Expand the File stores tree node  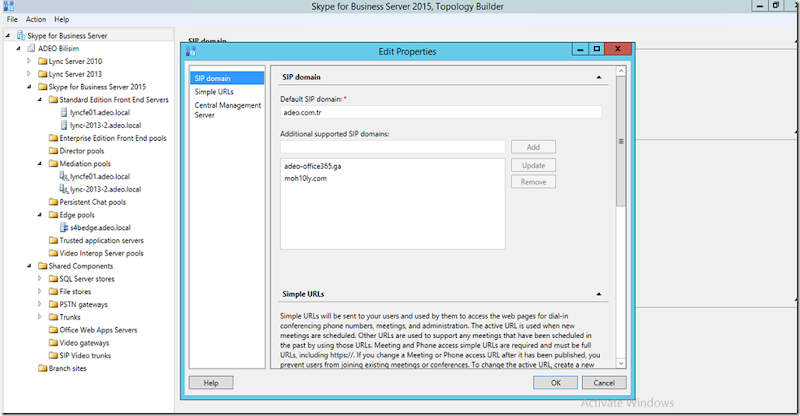coord(39,291)
